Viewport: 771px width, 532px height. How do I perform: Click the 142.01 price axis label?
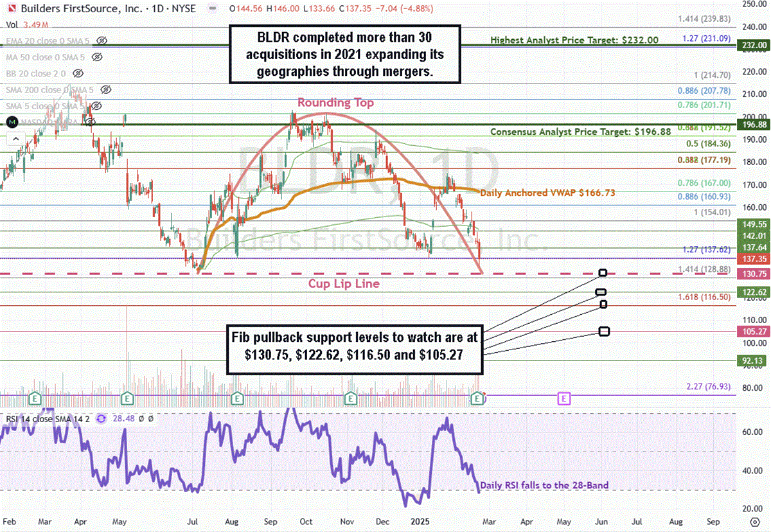pos(754,236)
